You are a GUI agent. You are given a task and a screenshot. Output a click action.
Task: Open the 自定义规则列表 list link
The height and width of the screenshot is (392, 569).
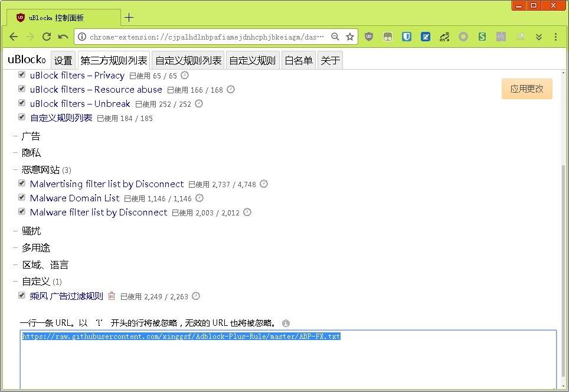[x=61, y=118]
